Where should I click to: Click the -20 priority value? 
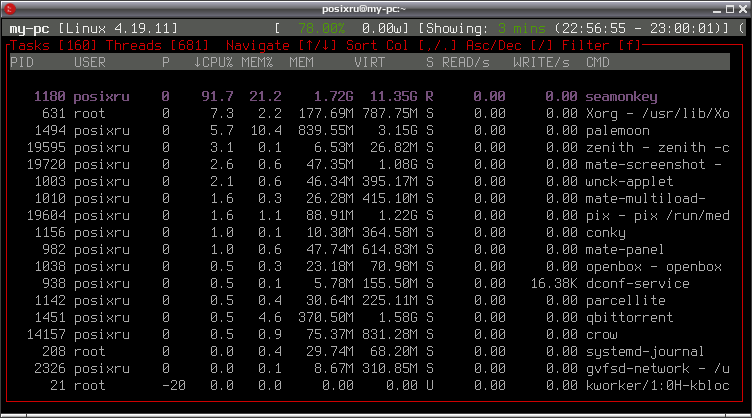[x=174, y=386]
